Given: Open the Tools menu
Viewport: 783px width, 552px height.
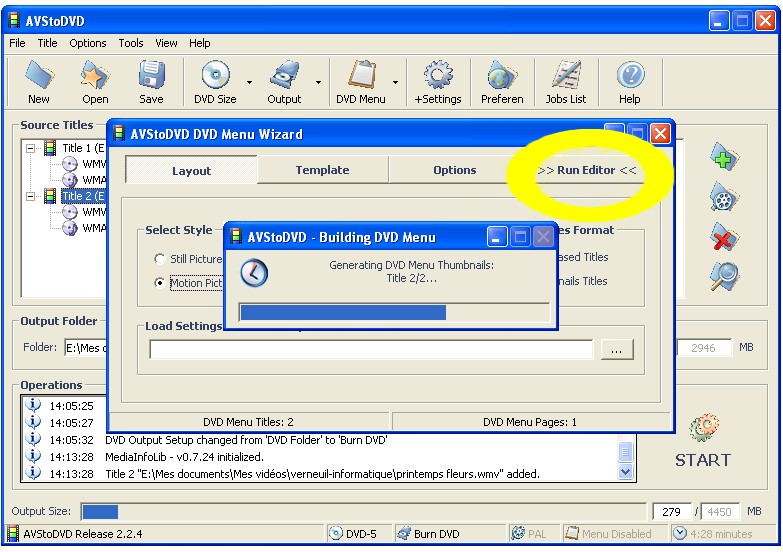Looking at the screenshot, I should (x=131, y=43).
